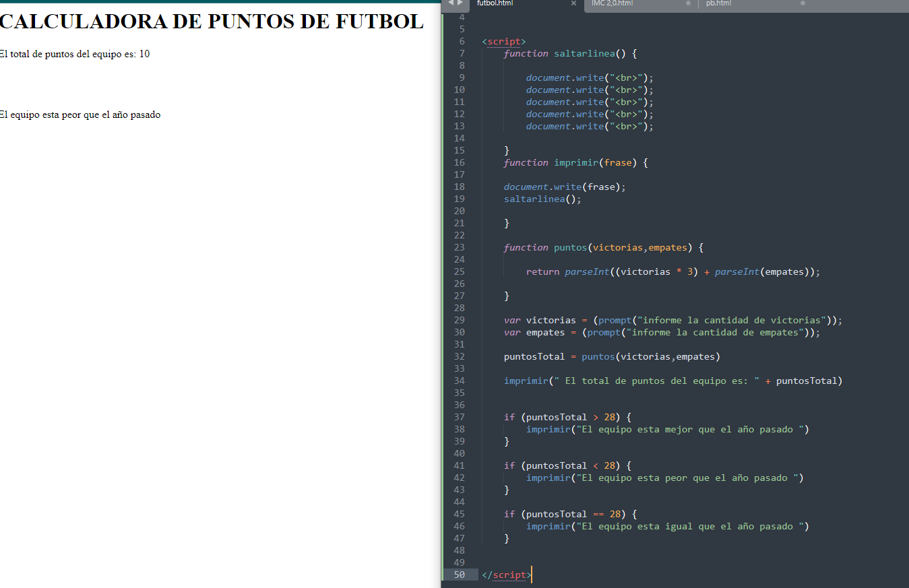Click the tab-scroll left arrow in editor

click(x=449, y=3)
